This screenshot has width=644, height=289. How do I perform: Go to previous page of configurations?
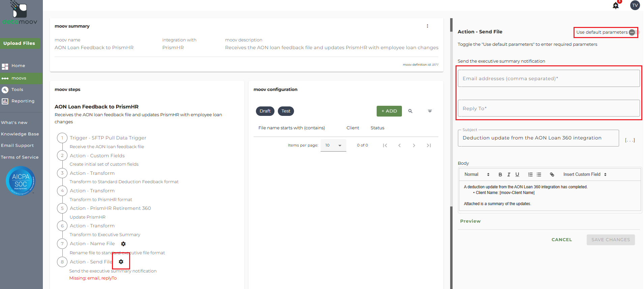coord(400,146)
